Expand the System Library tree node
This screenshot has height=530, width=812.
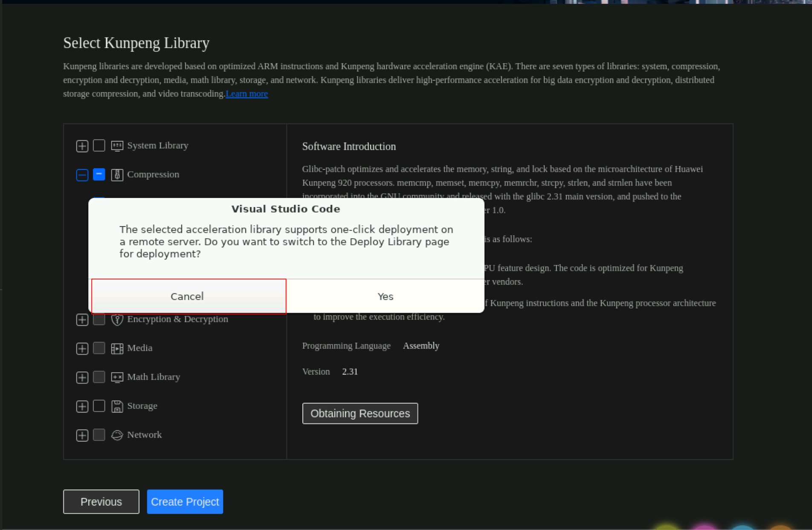tap(82, 146)
